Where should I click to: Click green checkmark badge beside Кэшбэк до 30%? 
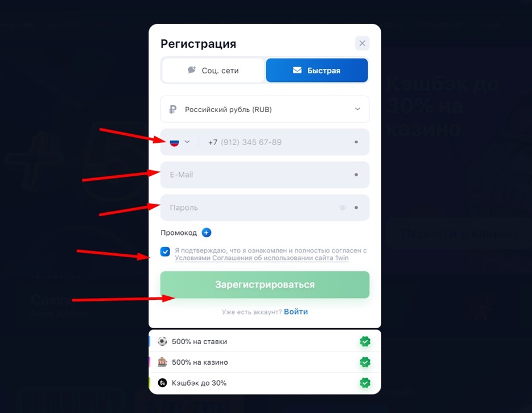click(x=365, y=383)
